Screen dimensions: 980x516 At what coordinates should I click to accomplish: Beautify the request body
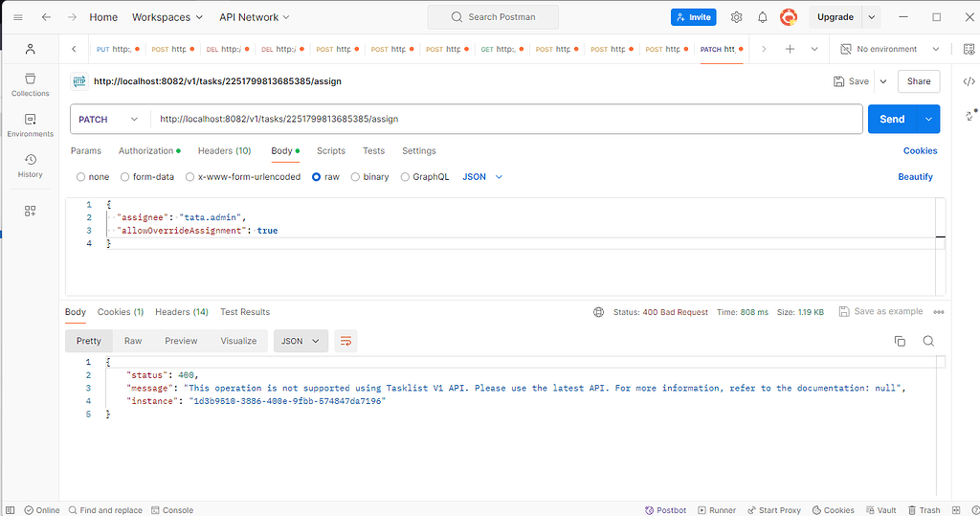tap(915, 177)
